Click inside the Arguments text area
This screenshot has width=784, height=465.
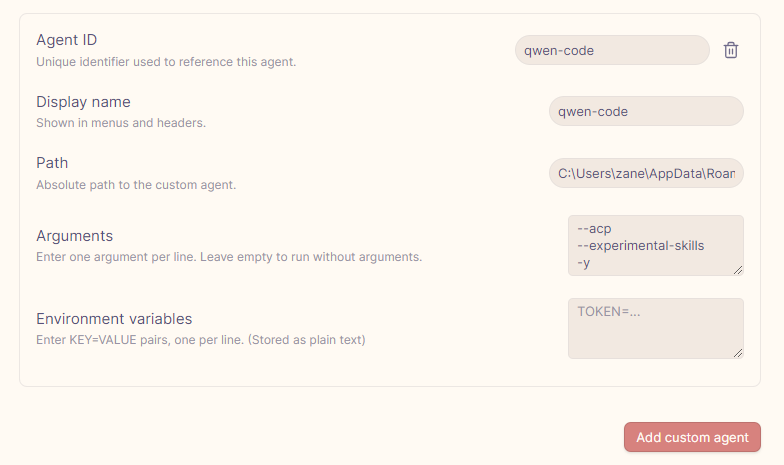(x=655, y=245)
